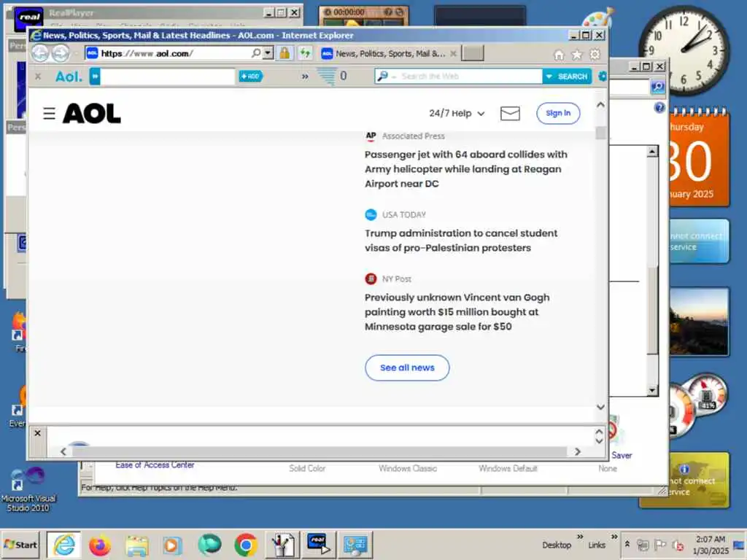Show hidden system tray icons

click(627, 544)
